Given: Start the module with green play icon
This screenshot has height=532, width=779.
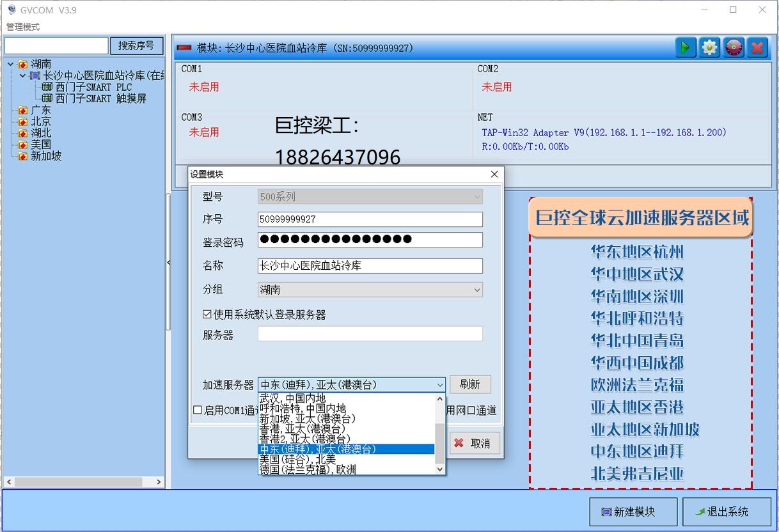Looking at the screenshot, I should point(685,47).
